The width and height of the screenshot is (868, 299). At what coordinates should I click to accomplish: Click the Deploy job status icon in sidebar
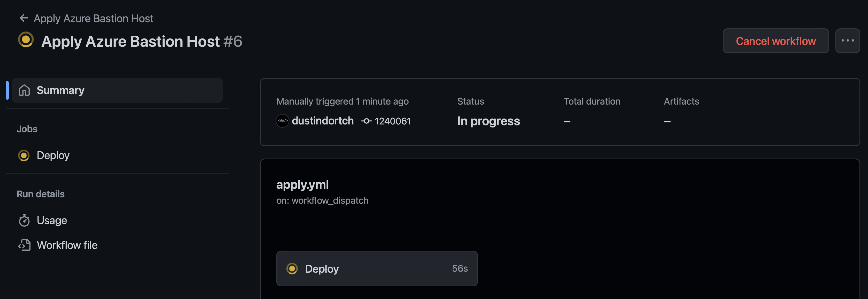(24, 155)
